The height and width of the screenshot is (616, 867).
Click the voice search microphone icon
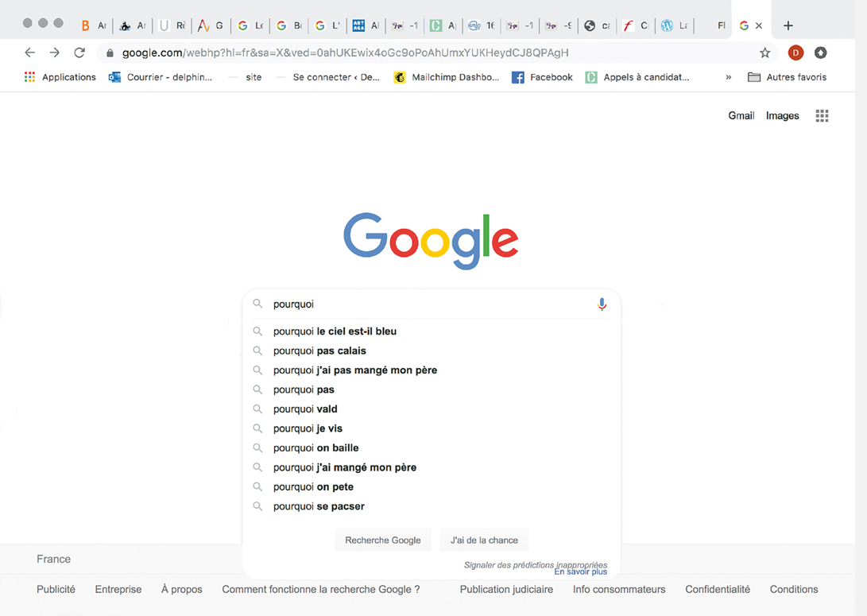pyautogui.click(x=602, y=304)
